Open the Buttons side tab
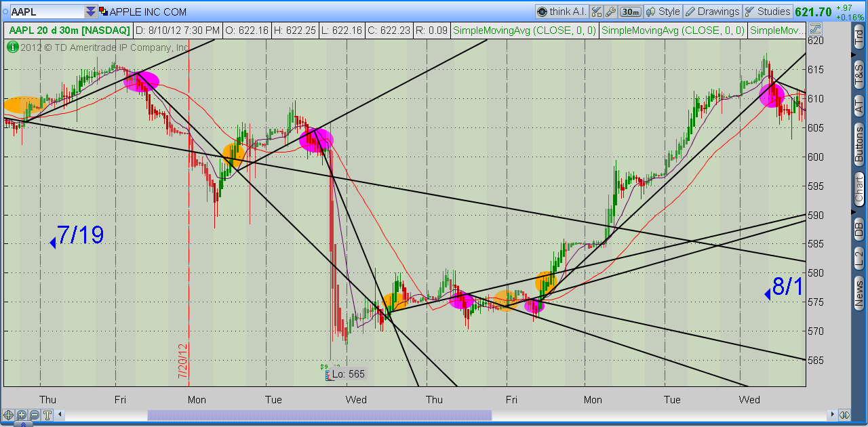This screenshot has height=427, width=868. [859, 144]
